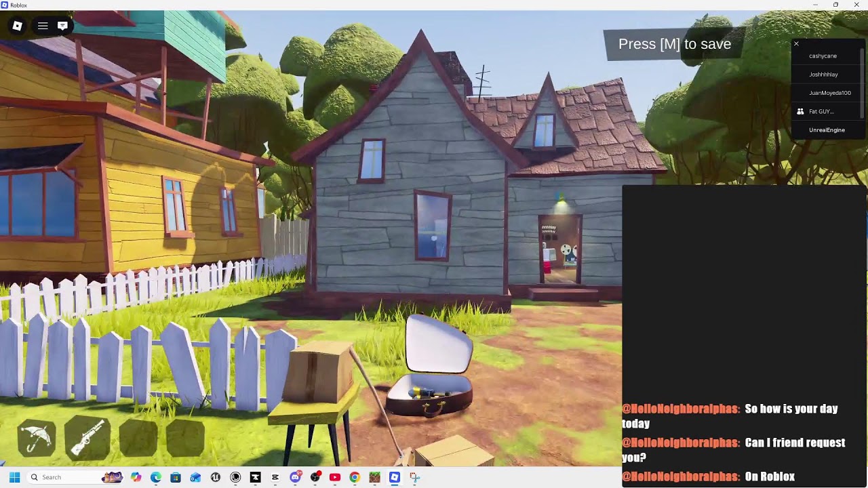
Task: Open YouTube app from taskbar
Action: pos(334,477)
